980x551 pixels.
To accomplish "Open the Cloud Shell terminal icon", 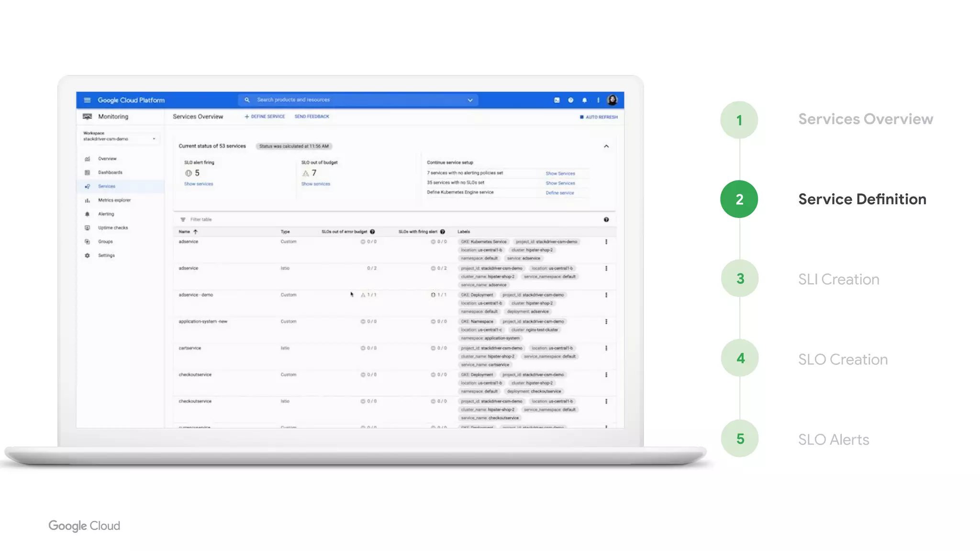I will click(x=557, y=100).
